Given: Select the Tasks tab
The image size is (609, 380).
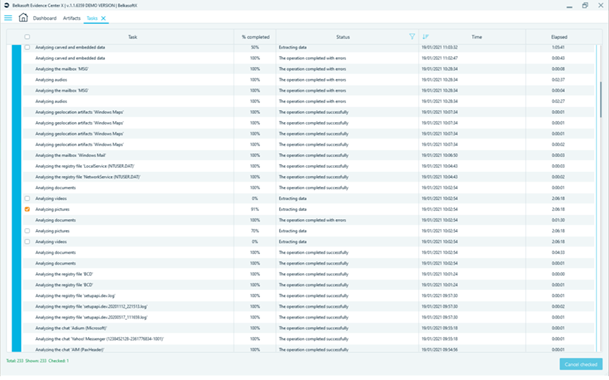Looking at the screenshot, I should click(x=92, y=18).
